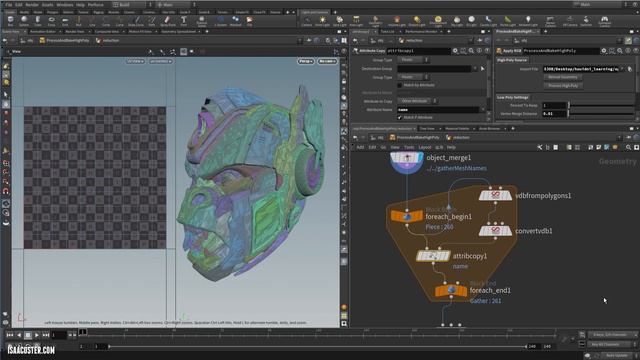Screen dimensions: 640x360
Task: Toggle the Match by Attribute checkbox
Action: tap(400, 85)
